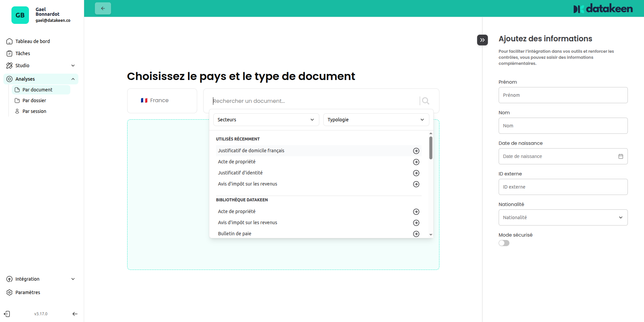Open the calendar picker for Date de naissance
This screenshot has width=644, height=322.
point(621,156)
